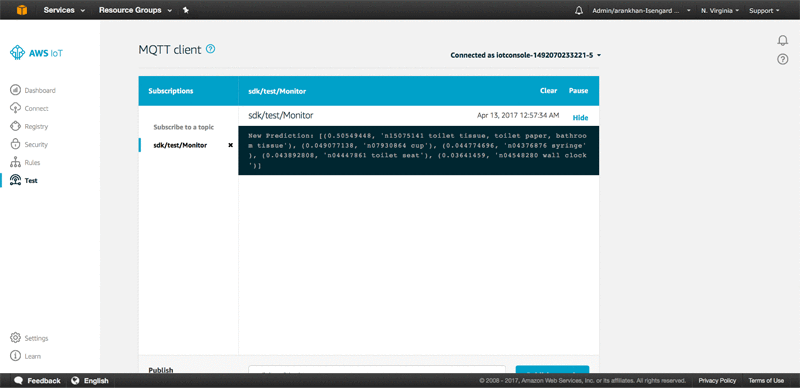This screenshot has width=800, height=388.
Task: Select Test in the sidebar
Action: coord(31,180)
